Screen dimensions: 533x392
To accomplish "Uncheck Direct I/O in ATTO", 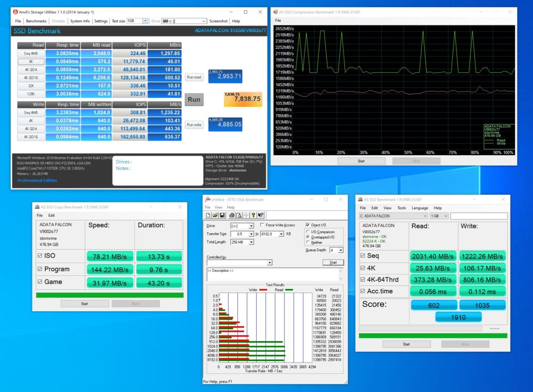I will (x=307, y=225).
